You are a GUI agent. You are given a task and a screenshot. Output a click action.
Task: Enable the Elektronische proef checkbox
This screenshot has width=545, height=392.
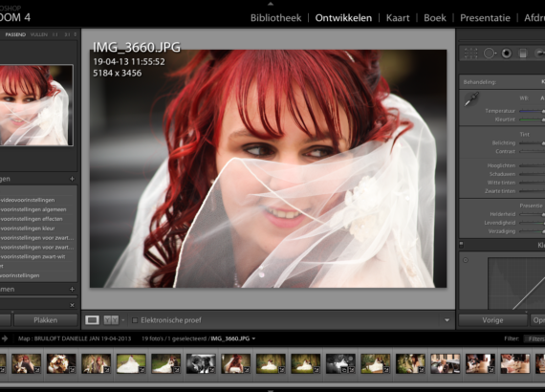[x=135, y=320]
